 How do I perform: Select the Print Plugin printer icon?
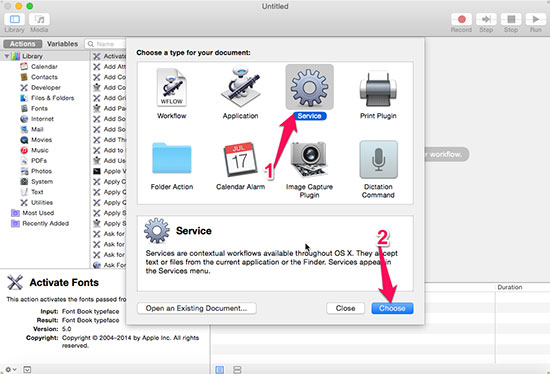(x=378, y=89)
